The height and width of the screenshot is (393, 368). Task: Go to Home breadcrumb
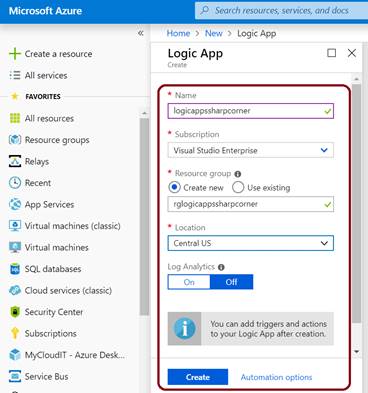coord(178,33)
